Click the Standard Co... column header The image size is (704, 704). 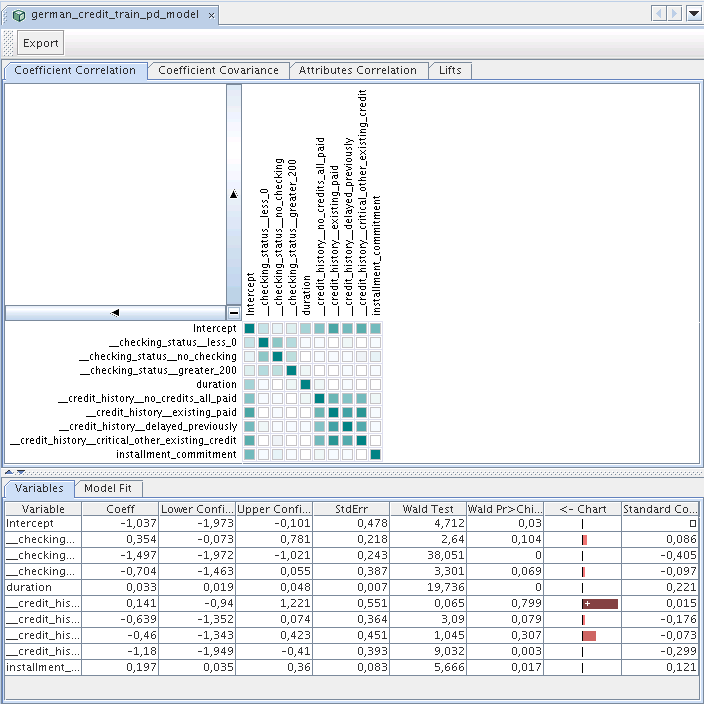click(x=660, y=509)
